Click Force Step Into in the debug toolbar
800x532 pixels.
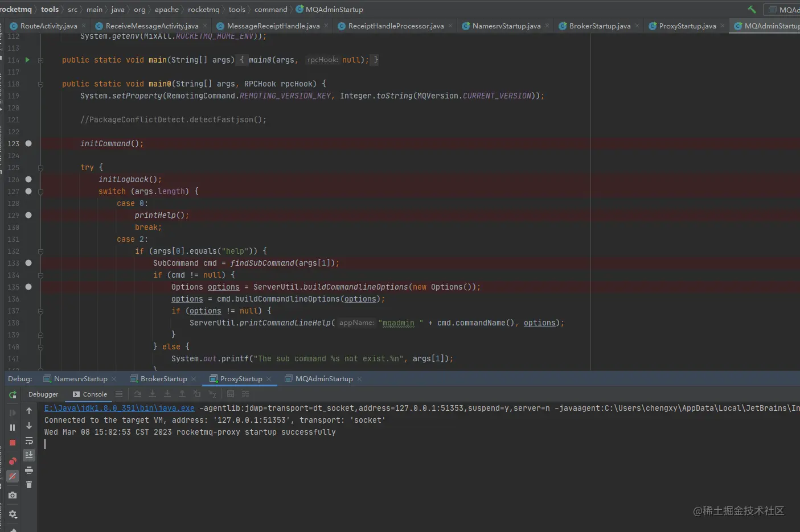pyautogui.click(x=167, y=394)
